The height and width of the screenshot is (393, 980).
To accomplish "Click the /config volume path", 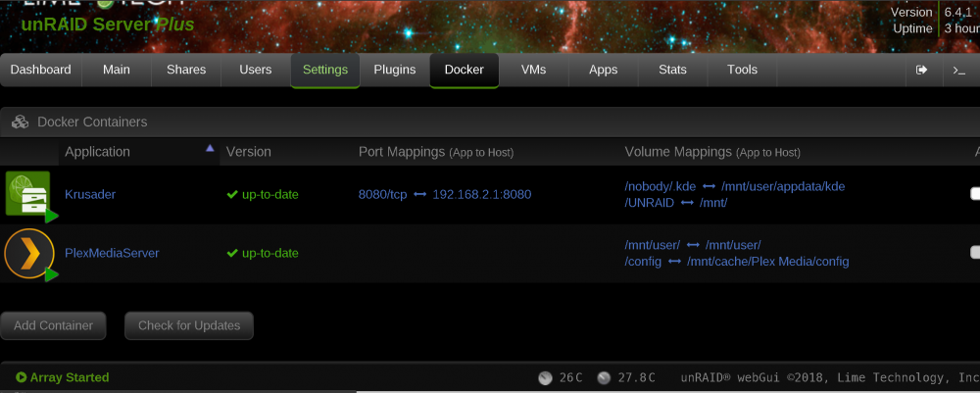I will pyautogui.click(x=643, y=261).
